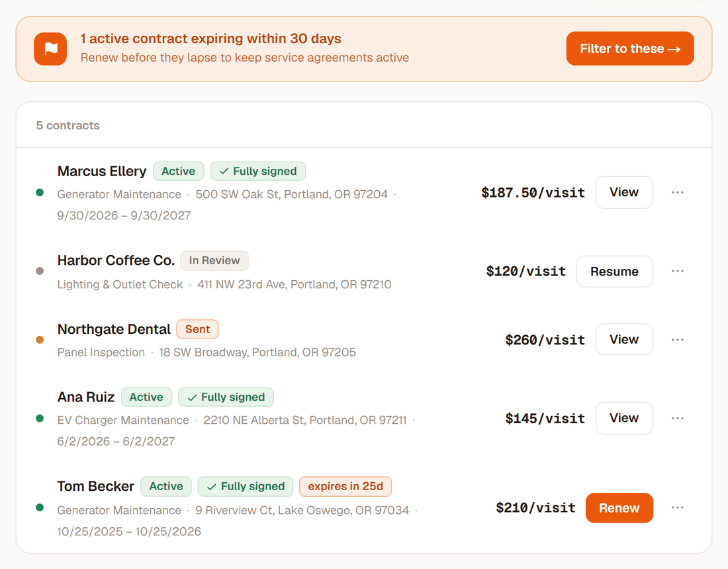The width and height of the screenshot is (728, 569).
Task: Click the 9/30/2026 – 9/30/2027 date range
Action: (124, 216)
